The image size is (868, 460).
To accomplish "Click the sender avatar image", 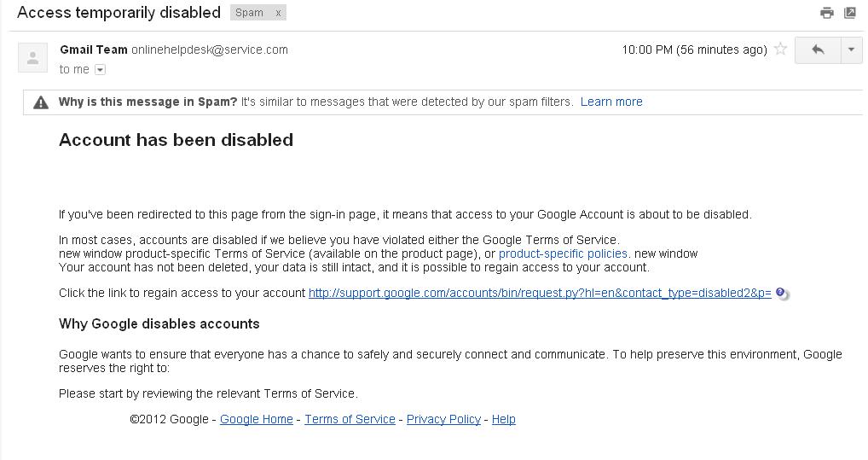I will tap(32, 58).
